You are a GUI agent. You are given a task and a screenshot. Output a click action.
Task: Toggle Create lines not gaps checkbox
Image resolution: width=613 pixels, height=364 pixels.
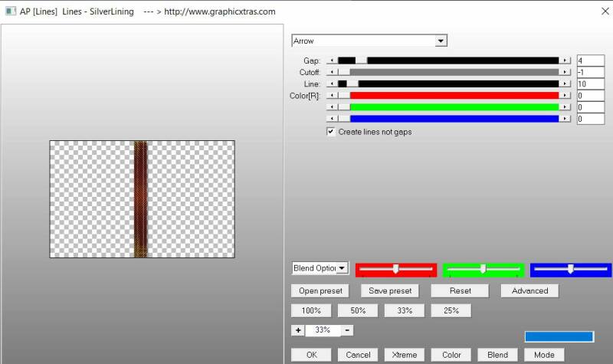[331, 132]
